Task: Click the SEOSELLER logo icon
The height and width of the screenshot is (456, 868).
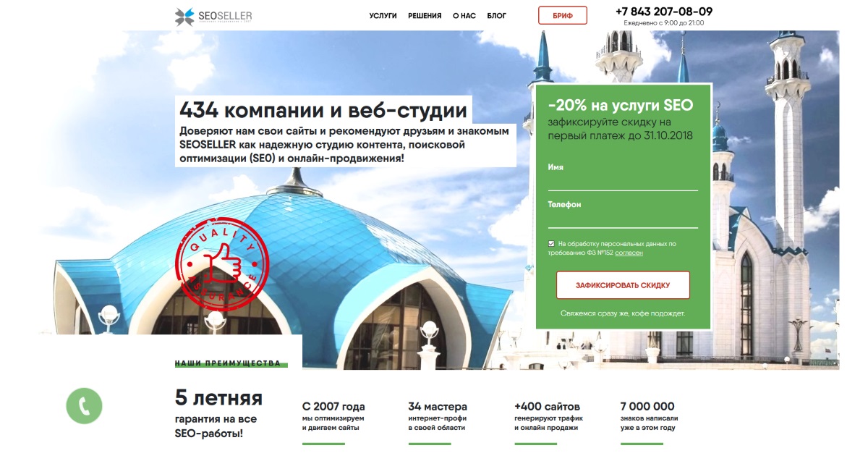Action: (185, 16)
